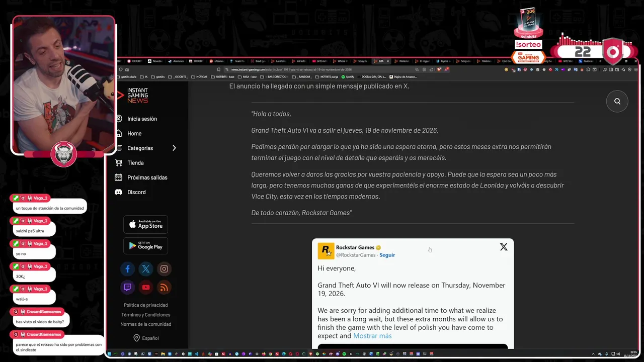Go to Home in sidebar
Viewport: 644px width, 362px height.
(x=134, y=133)
